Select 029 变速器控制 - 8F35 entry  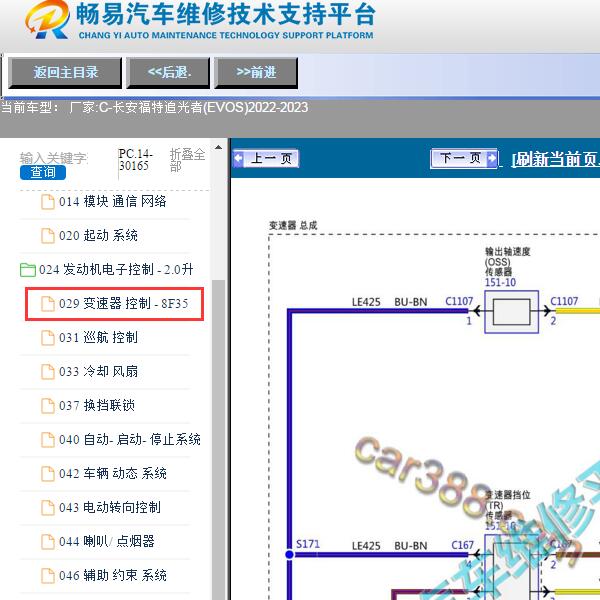tap(114, 304)
